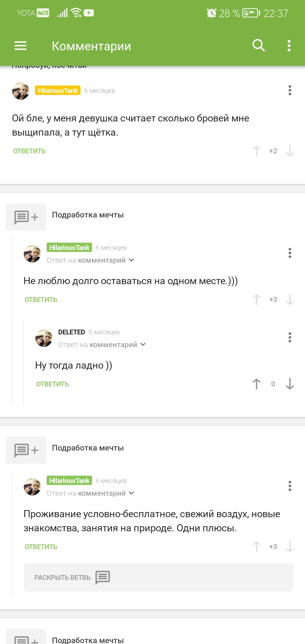Downvote the 'Проживание условно-бесплатное' comment

tap(290, 547)
